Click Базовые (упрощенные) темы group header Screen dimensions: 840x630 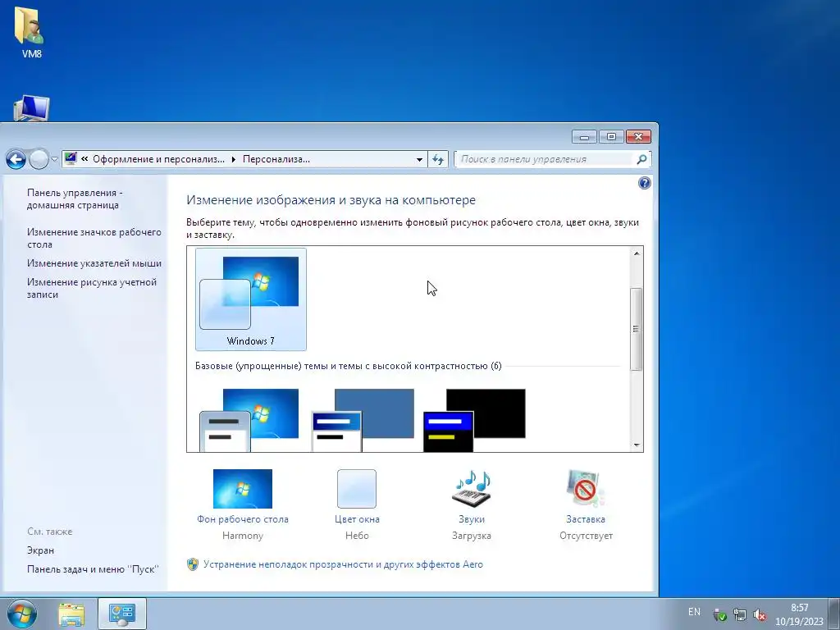click(348, 366)
